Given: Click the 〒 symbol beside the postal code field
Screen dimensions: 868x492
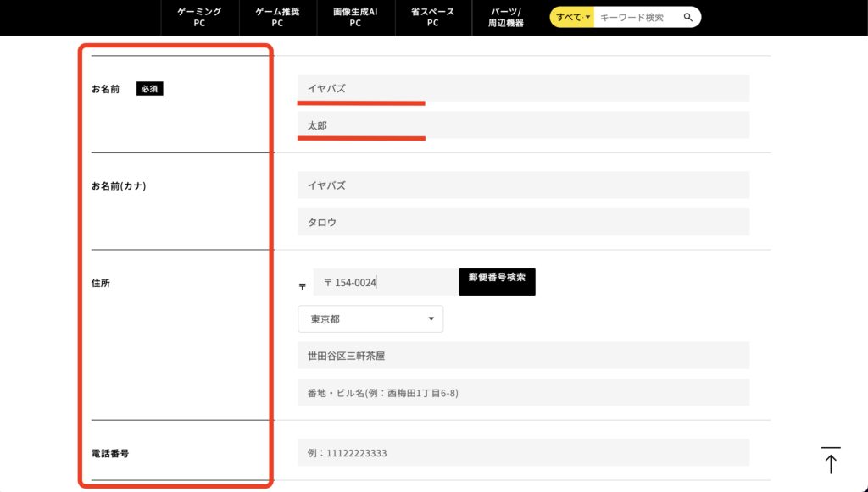Looking at the screenshot, I should (303, 286).
